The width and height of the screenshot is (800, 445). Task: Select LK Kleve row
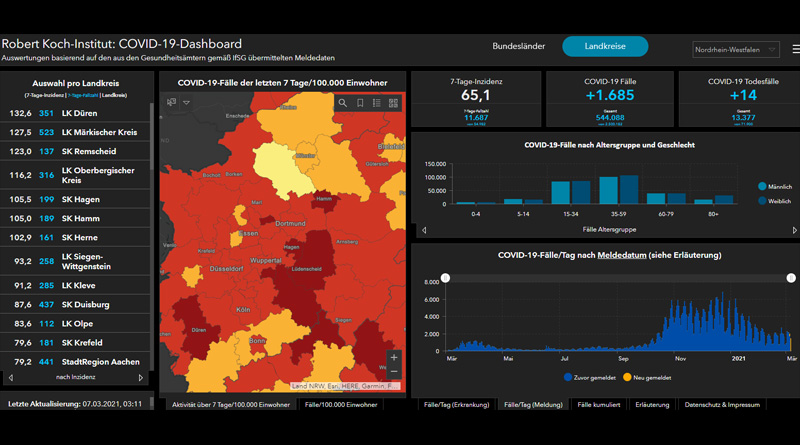(75, 286)
